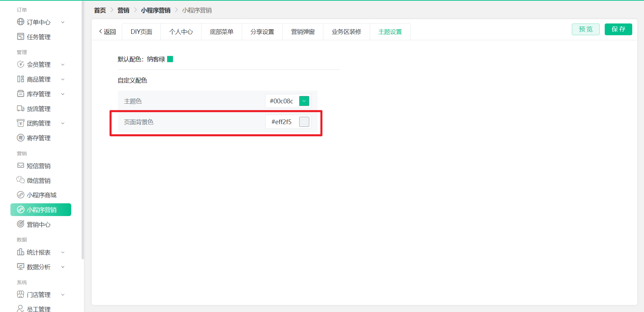Image resolution: width=644 pixels, height=312 pixels.
Task: Select the 营销弹窗 tab
Action: tap(303, 32)
